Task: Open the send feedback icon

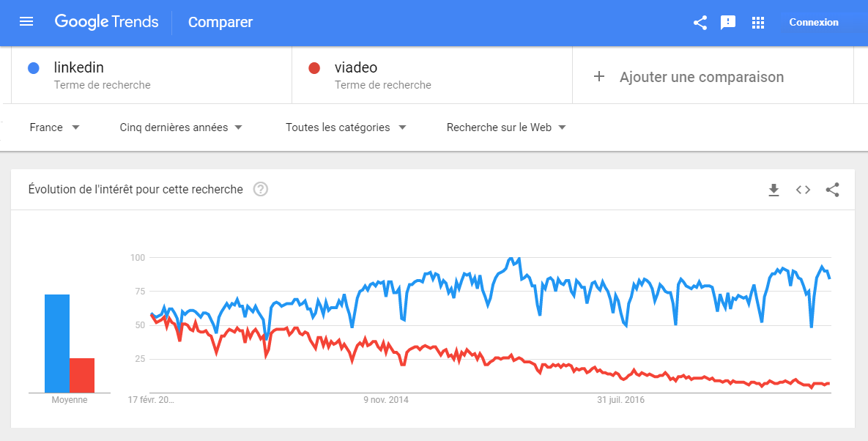Action: tap(728, 23)
